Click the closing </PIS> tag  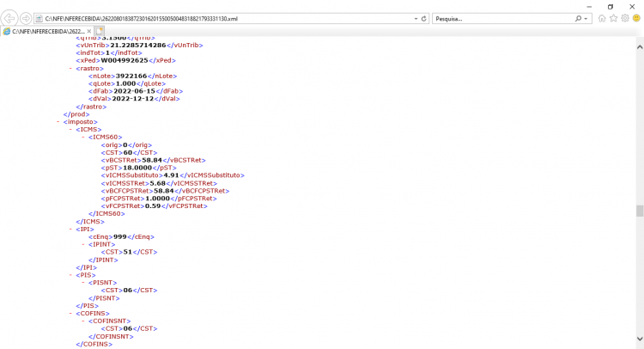click(88, 306)
